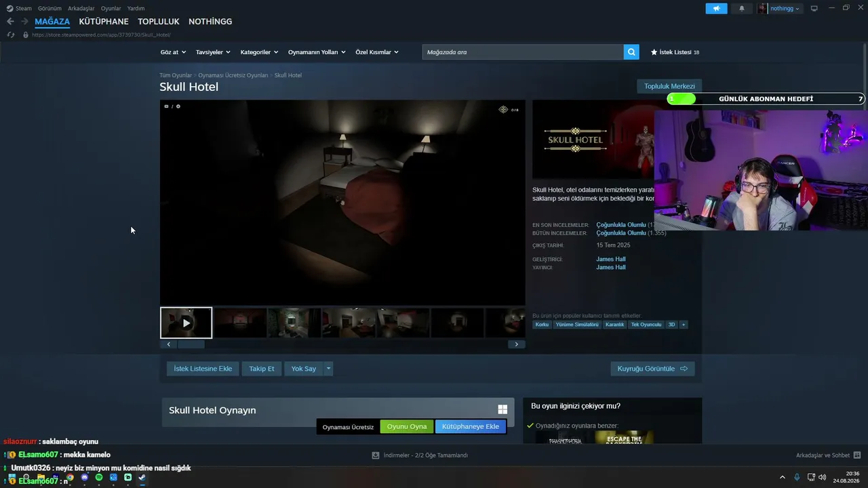Click the Takip Et button
Image resolution: width=868 pixels, height=488 pixels.
(262, 369)
